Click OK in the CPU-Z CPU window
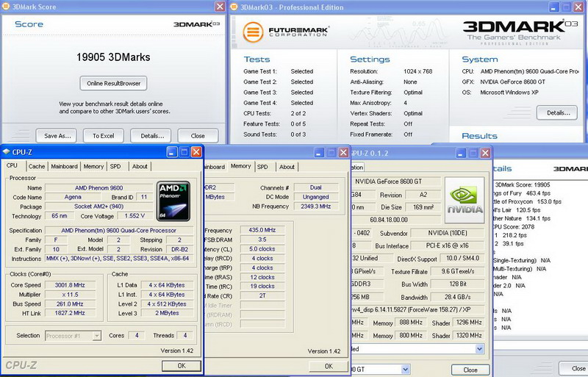The image size is (588, 377). [182, 366]
